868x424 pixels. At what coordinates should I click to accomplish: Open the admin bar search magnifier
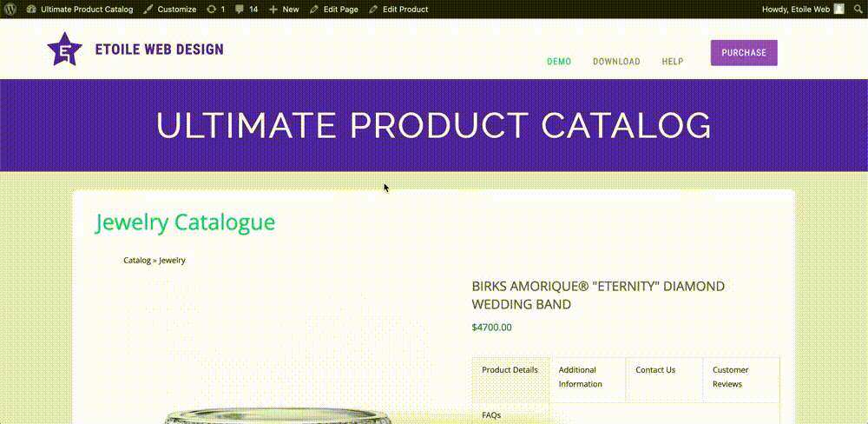click(x=858, y=10)
